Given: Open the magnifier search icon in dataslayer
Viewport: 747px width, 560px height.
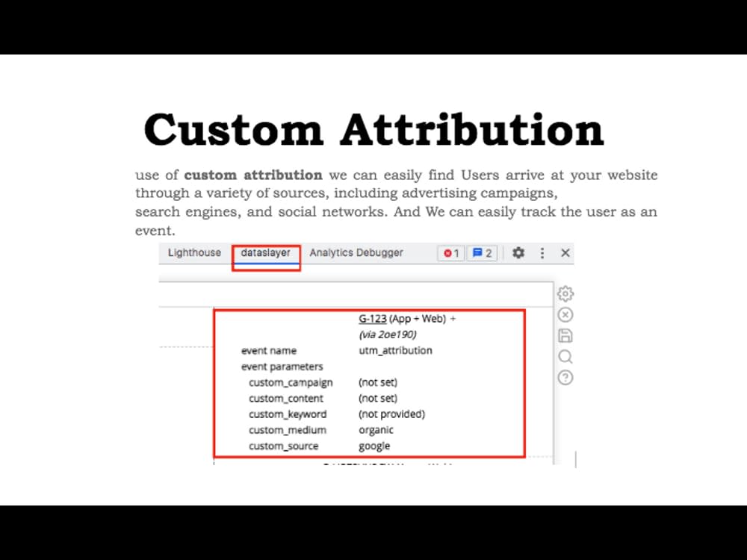Looking at the screenshot, I should click(x=565, y=357).
